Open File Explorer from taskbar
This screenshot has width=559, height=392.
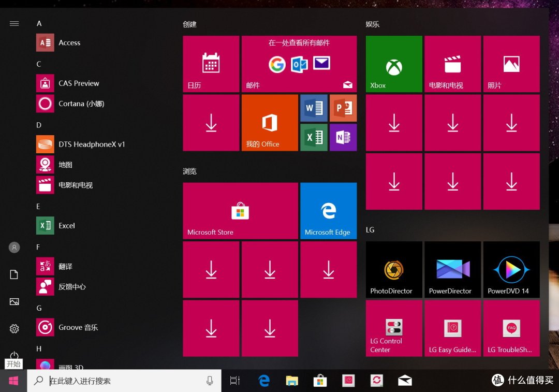[292, 381]
